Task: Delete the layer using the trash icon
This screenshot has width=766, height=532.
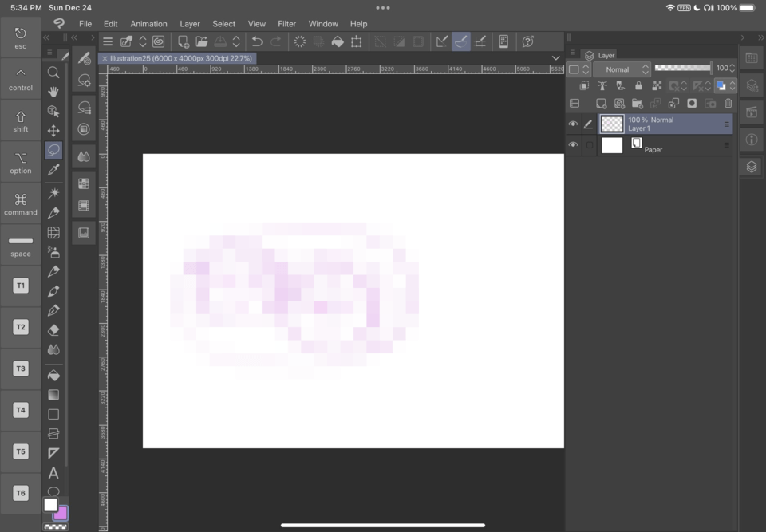Action: coord(728,103)
